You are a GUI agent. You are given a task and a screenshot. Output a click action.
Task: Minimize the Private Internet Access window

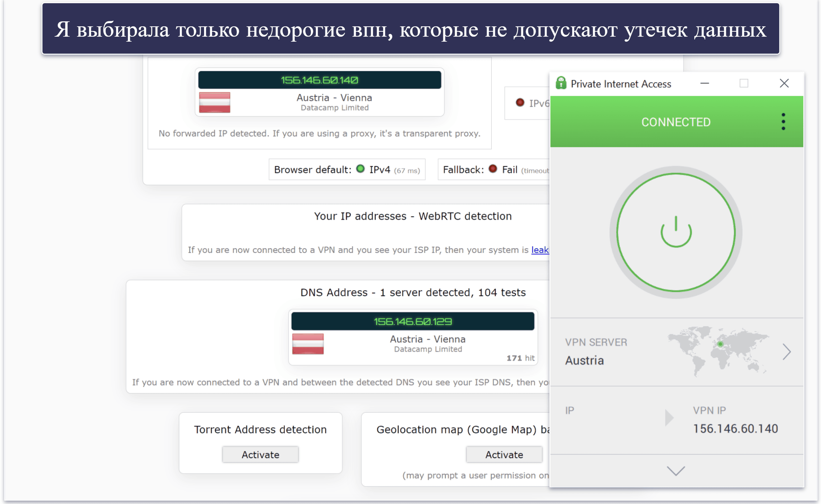click(705, 83)
